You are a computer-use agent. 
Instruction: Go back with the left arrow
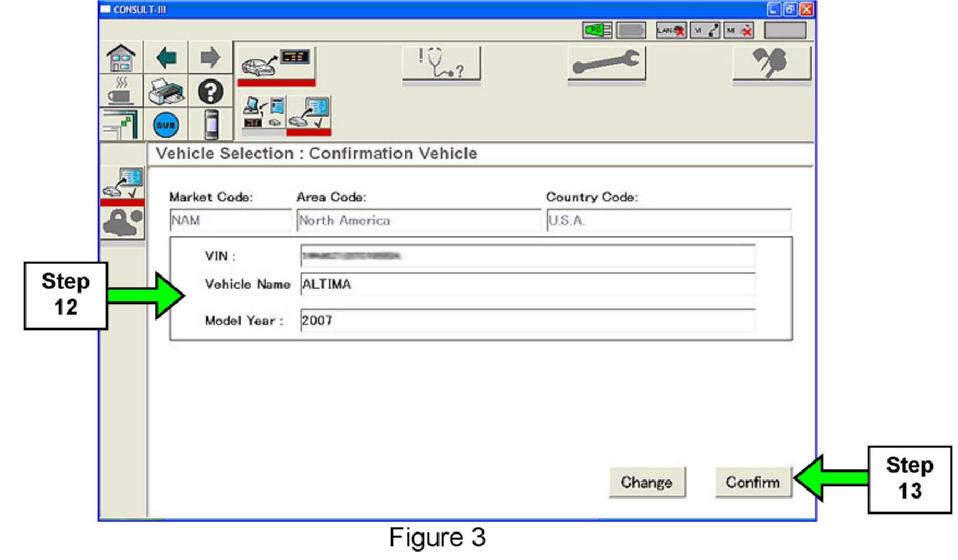[166, 58]
